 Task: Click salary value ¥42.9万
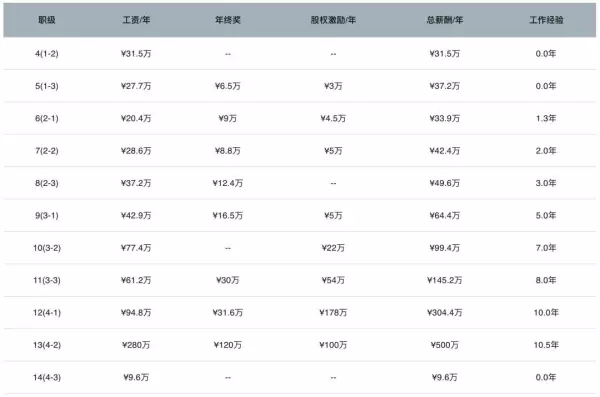click(x=136, y=216)
